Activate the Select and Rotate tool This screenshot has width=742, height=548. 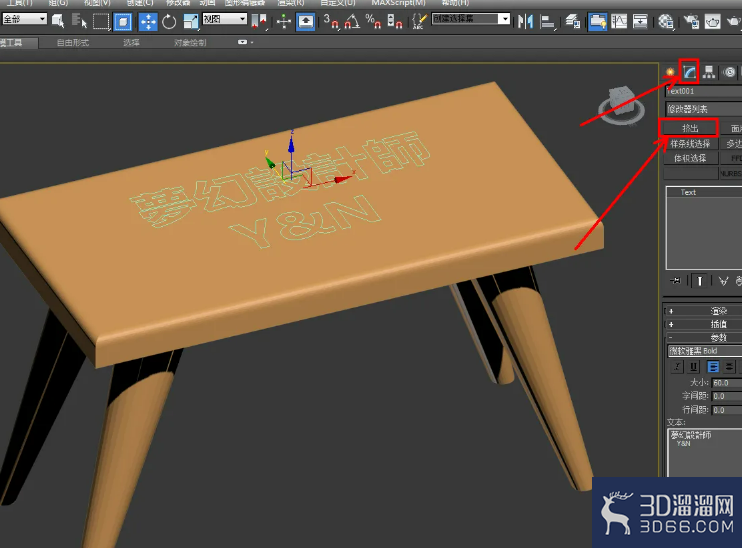coord(169,22)
